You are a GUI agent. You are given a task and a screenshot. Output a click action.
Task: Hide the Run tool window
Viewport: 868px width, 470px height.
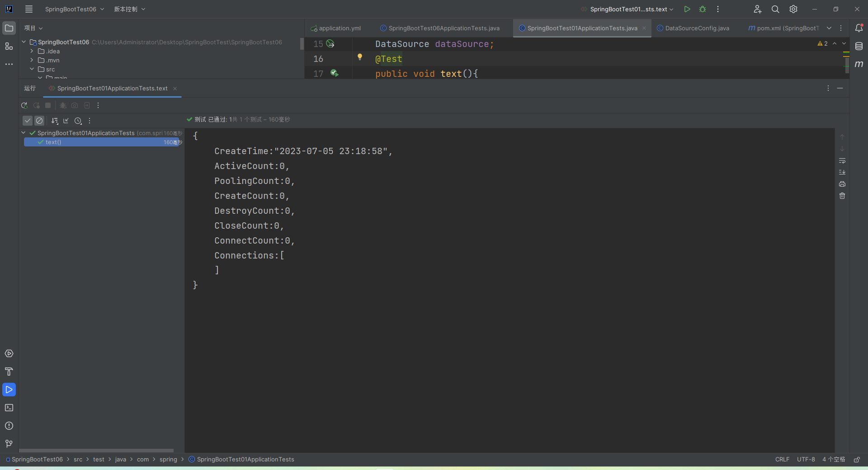tap(840, 88)
